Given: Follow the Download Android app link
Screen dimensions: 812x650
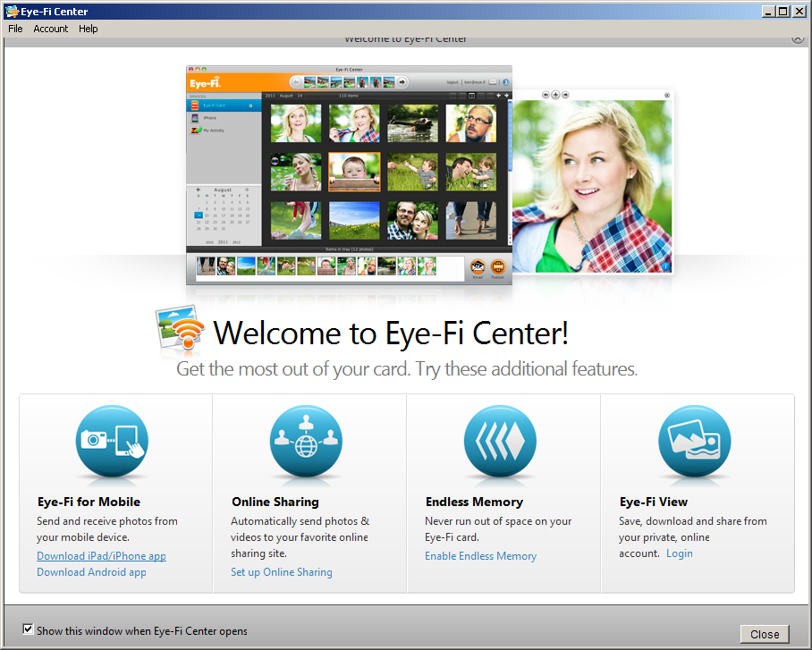Looking at the screenshot, I should [x=91, y=572].
